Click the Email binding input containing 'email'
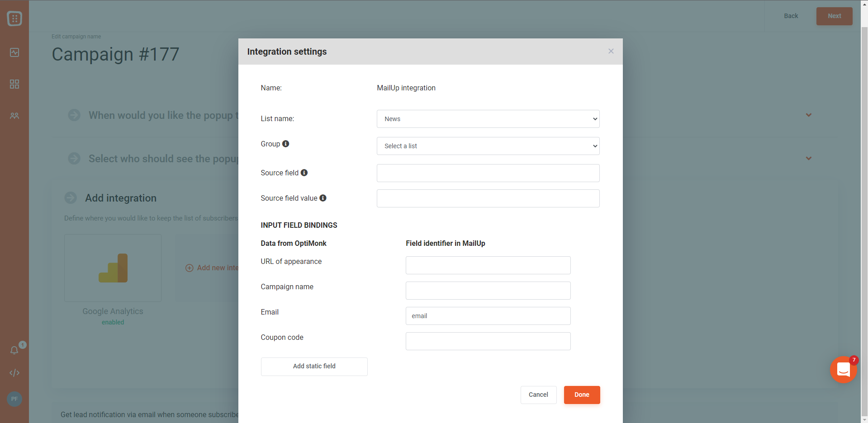This screenshot has height=423, width=868. point(488,316)
